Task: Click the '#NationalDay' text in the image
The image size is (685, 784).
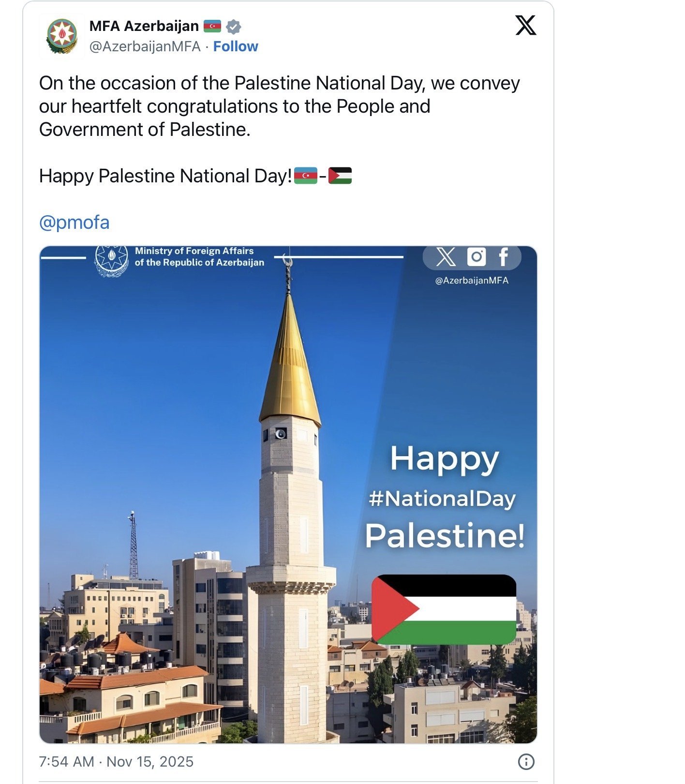Action: tap(442, 499)
